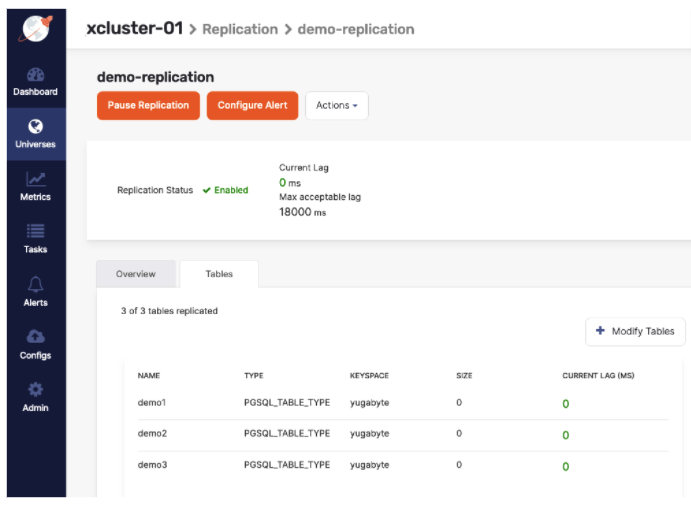The height and width of the screenshot is (511, 691).
Task: Expand the Actions dropdown
Action: (336, 106)
